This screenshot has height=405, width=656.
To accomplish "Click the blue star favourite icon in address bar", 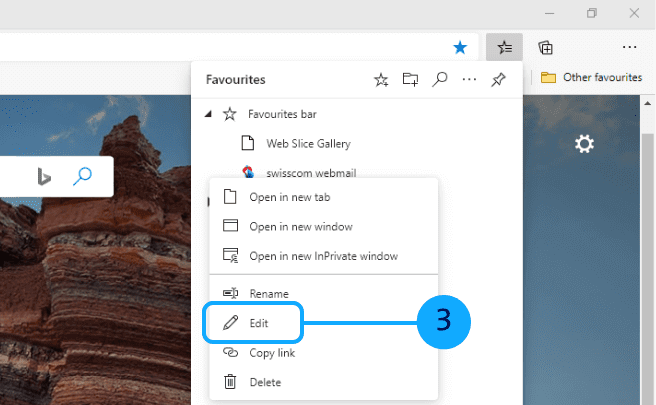I will pos(460,47).
